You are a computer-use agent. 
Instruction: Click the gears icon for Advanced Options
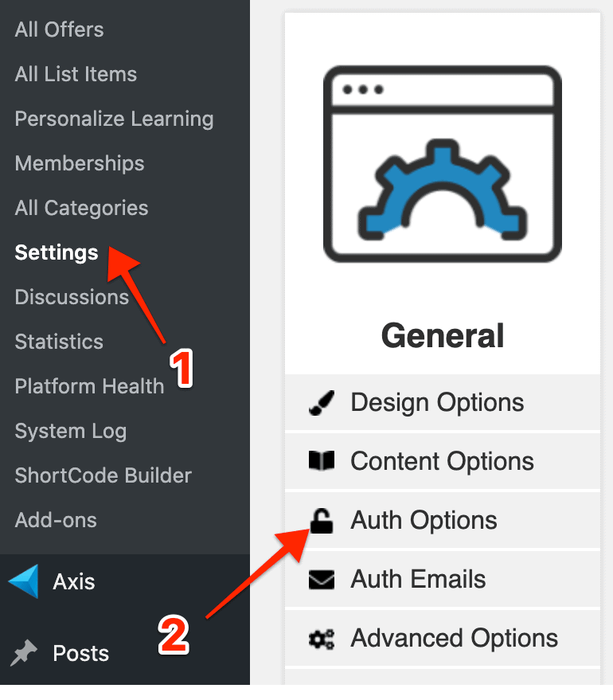[x=321, y=639]
